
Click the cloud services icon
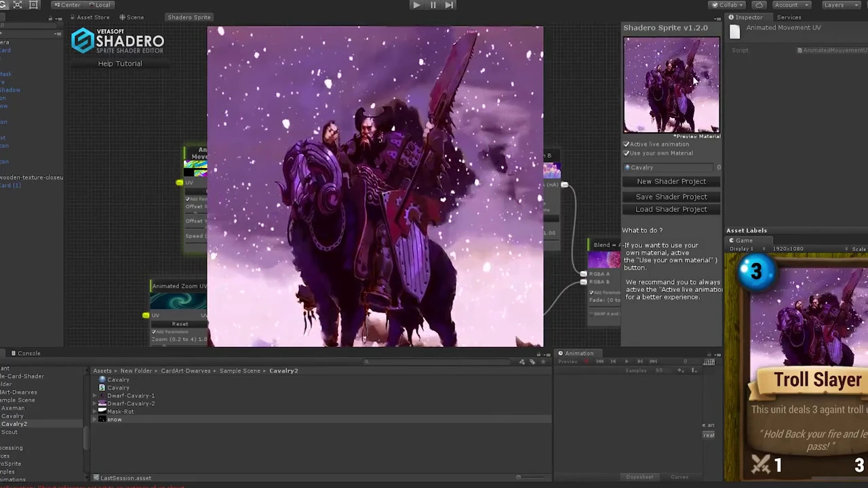(759, 5)
